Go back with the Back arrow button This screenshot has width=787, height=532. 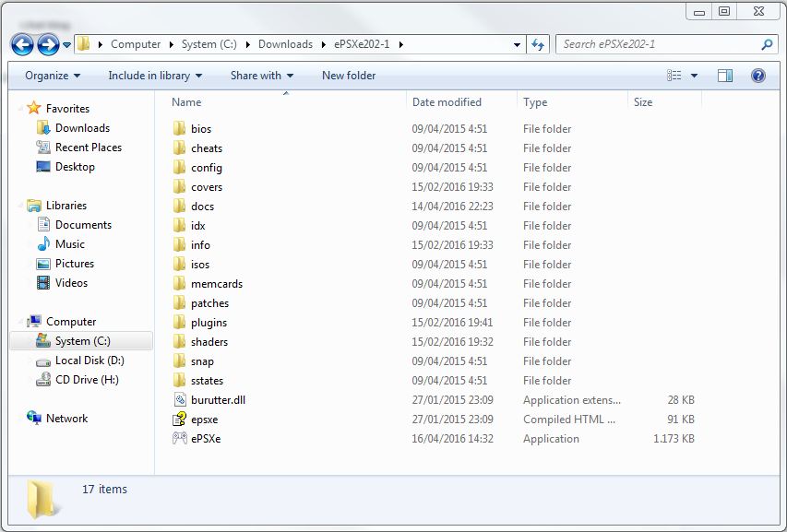(22, 44)
